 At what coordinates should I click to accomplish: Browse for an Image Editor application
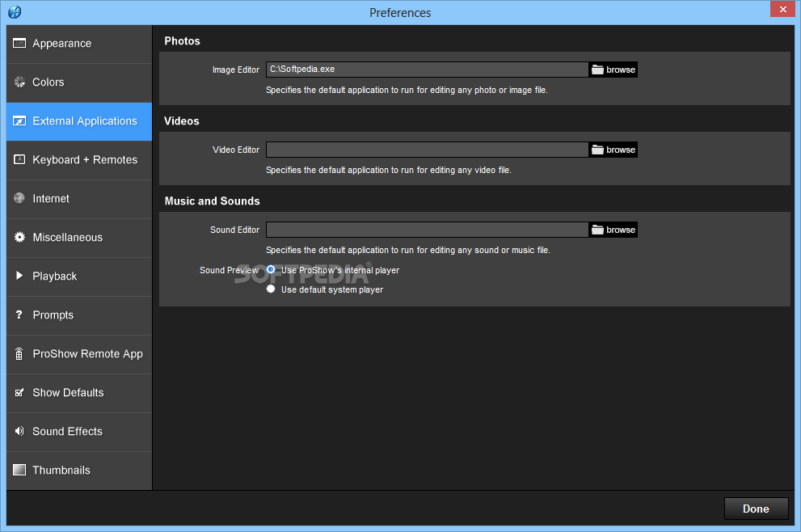tap(613, 70)
